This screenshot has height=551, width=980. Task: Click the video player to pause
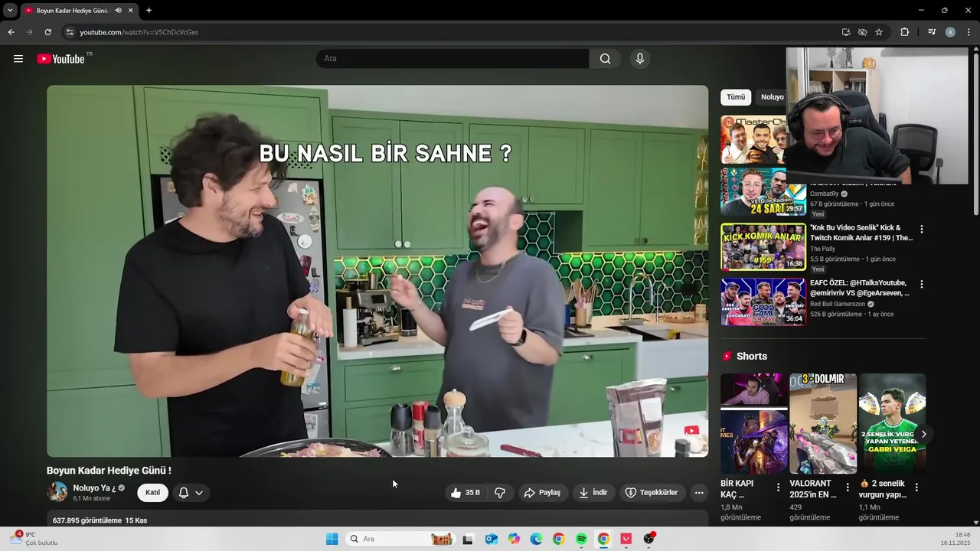[377, 271]
